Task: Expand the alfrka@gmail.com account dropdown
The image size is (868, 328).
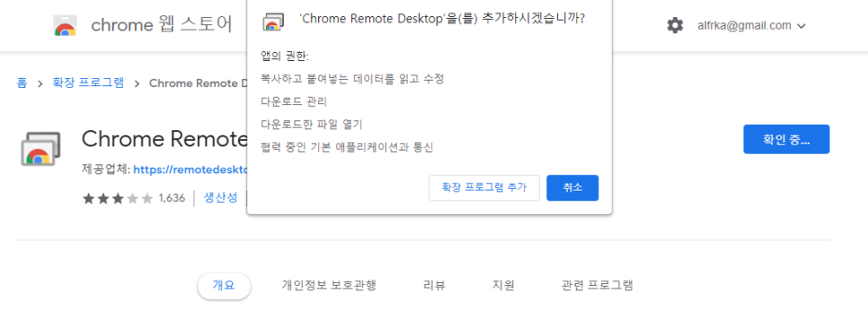Action: pyautogui.click(x=751, y=25)
